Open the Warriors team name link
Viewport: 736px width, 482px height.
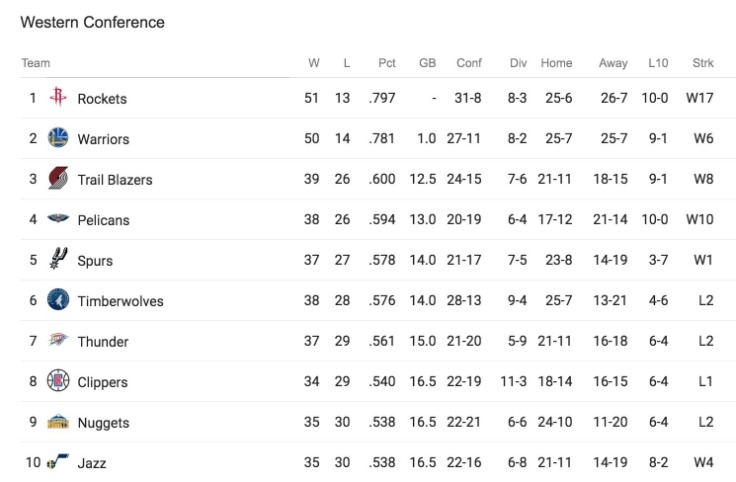click(103, 139)
